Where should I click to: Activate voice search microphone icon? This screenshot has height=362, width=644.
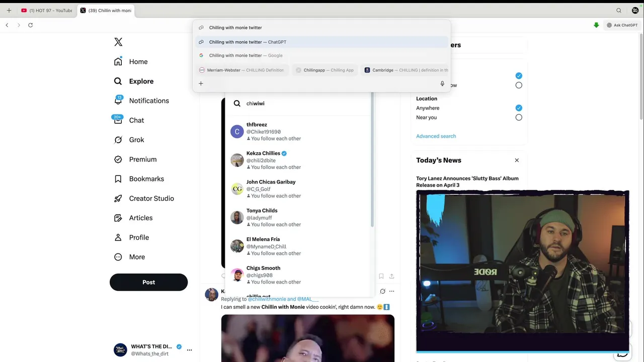tap(442, 84)
